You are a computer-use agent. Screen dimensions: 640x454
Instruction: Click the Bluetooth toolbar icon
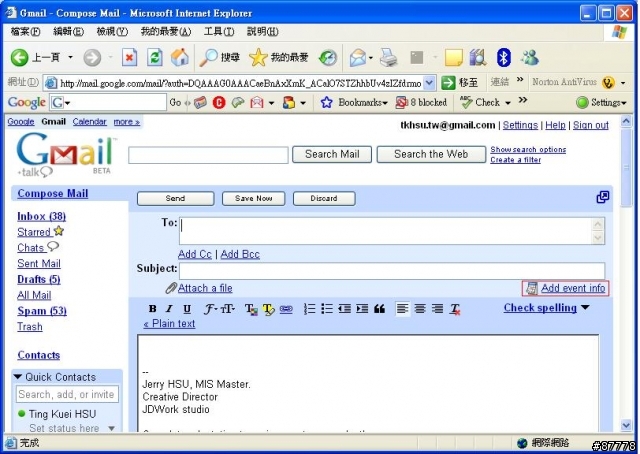pos(504,58)
